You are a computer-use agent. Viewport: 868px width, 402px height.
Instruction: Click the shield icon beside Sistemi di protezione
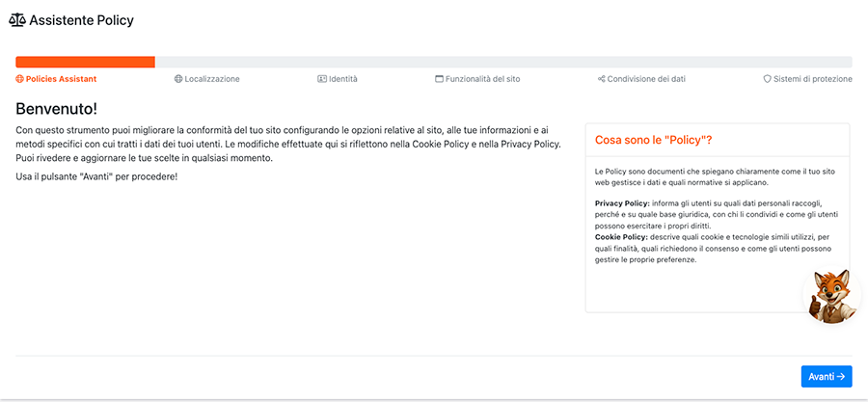768,79
